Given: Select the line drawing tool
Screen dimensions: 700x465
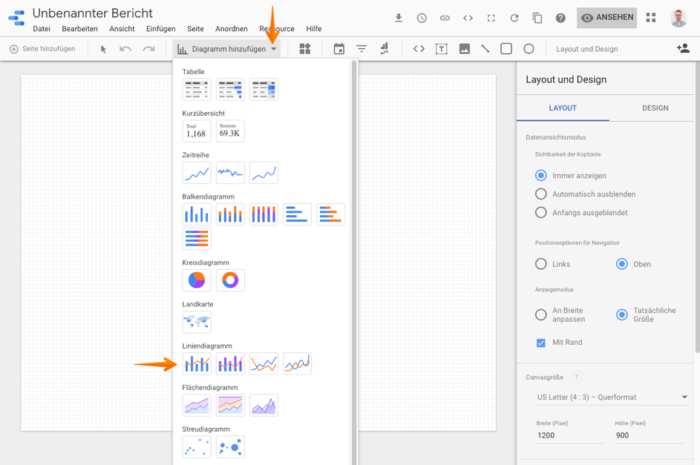Looking at the screenshot, I should tap(485, 49).
